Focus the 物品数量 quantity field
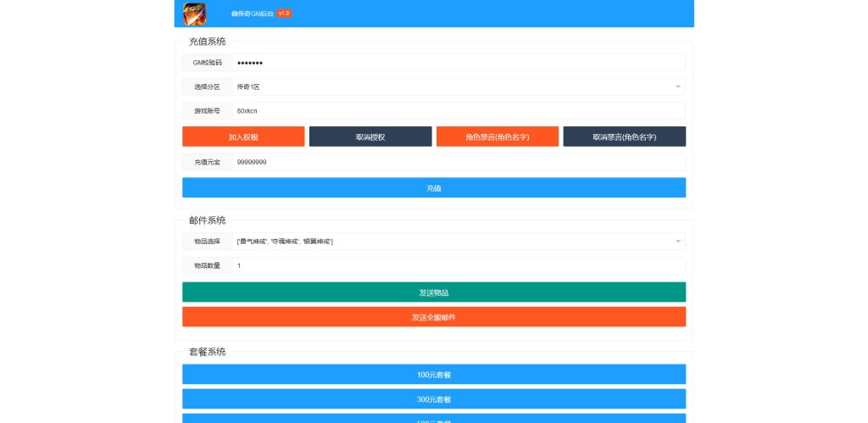Viewport: 868px width, 423px height. [459, 266]
